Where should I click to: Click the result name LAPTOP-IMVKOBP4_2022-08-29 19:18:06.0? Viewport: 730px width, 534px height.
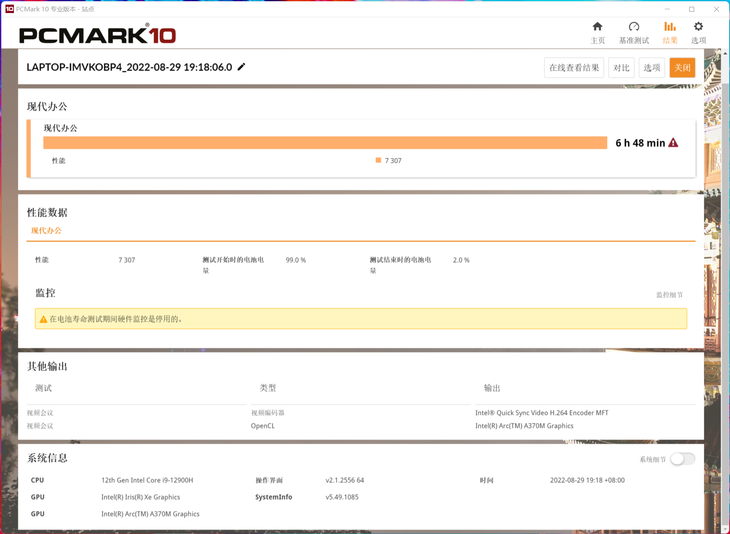129,67
